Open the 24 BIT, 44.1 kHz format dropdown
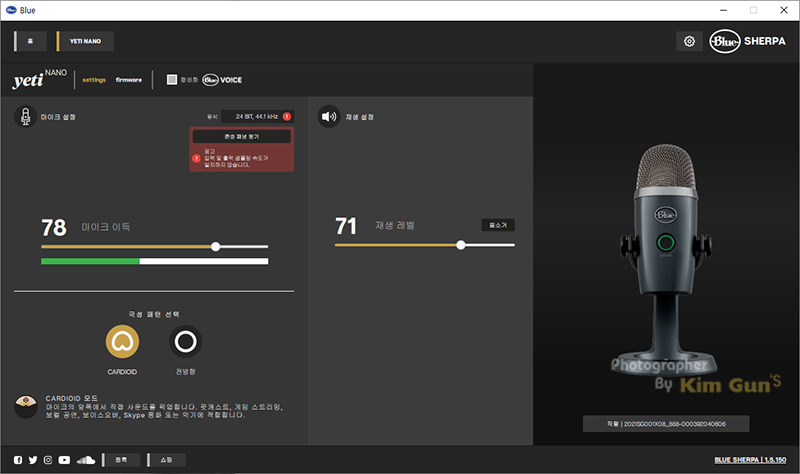800x474 pixels. coord(257,116)
